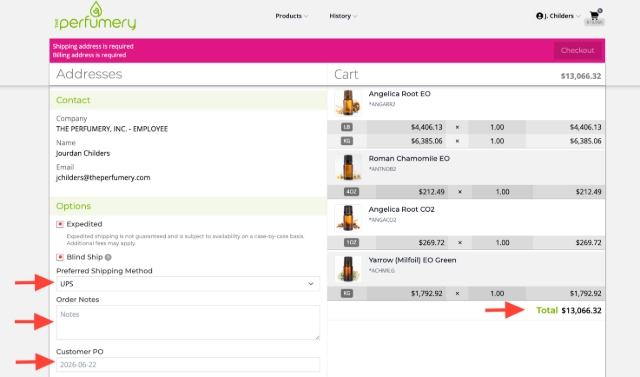
Task: Click the user avatar icon beside J. Childers
Action: (539, 16)
